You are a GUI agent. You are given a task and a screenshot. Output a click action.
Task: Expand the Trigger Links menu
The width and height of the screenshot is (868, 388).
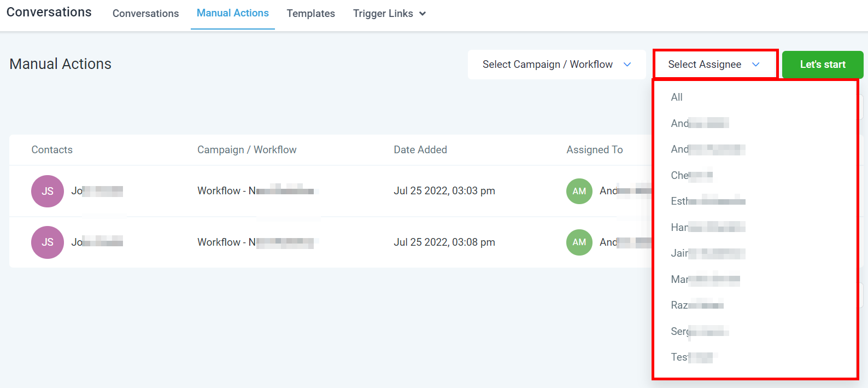click(389, 14)
